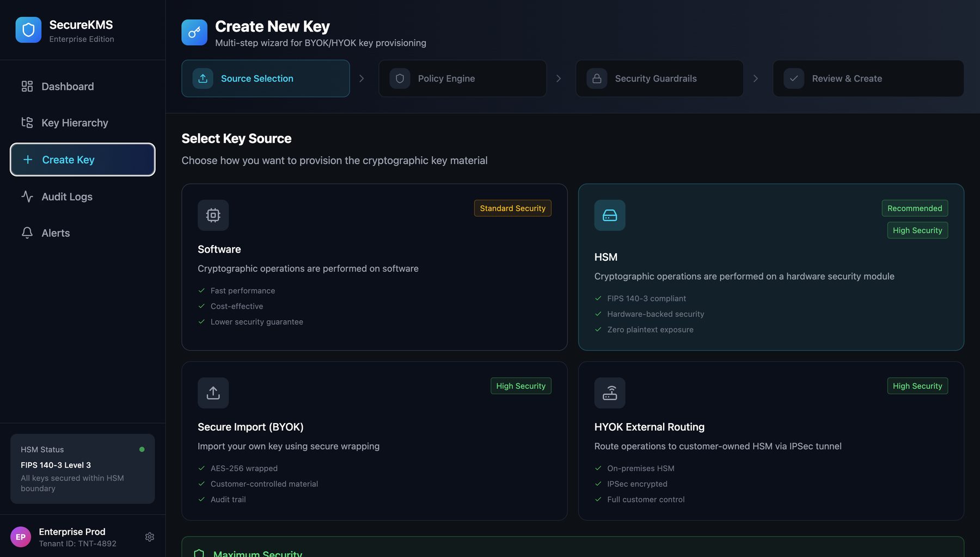Click the Secure Import upload icon
Screen dimensions: 980x557
[x=213, y=393]
